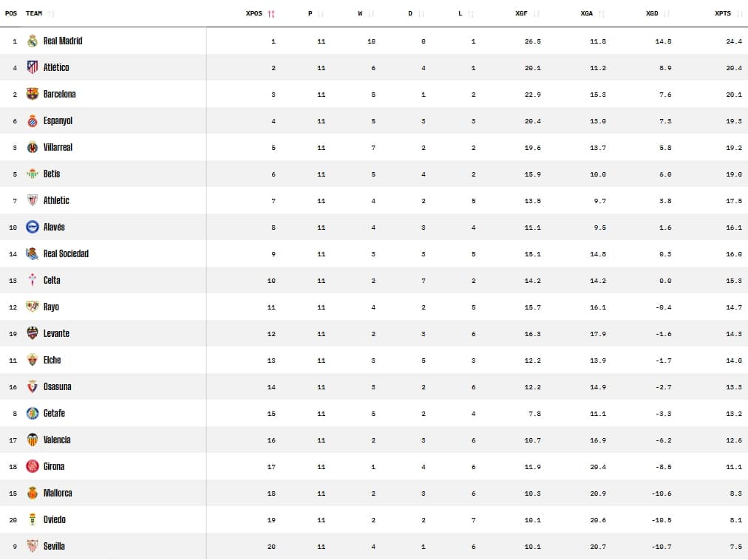Click the Betis club crest
The image size is (748, 560).
(32, 174)
